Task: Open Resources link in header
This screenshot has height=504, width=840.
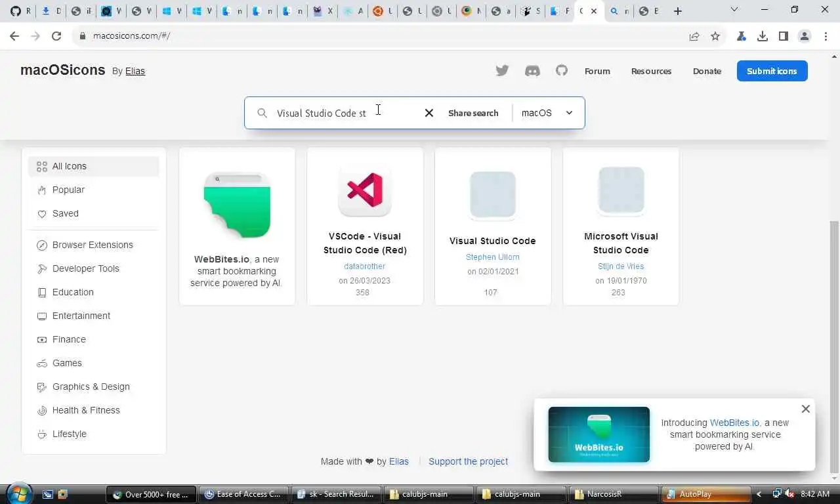Action: pos(651,71)
